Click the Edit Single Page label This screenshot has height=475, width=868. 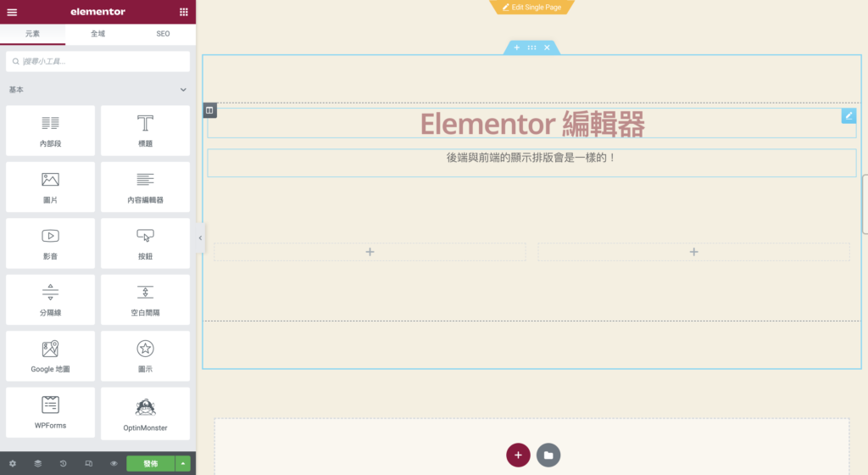532,7
